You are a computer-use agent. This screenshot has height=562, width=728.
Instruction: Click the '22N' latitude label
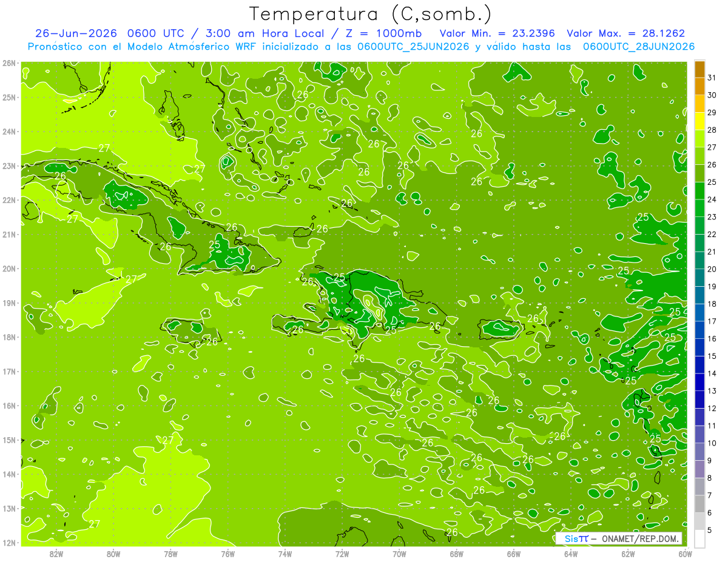coord(8,200)
